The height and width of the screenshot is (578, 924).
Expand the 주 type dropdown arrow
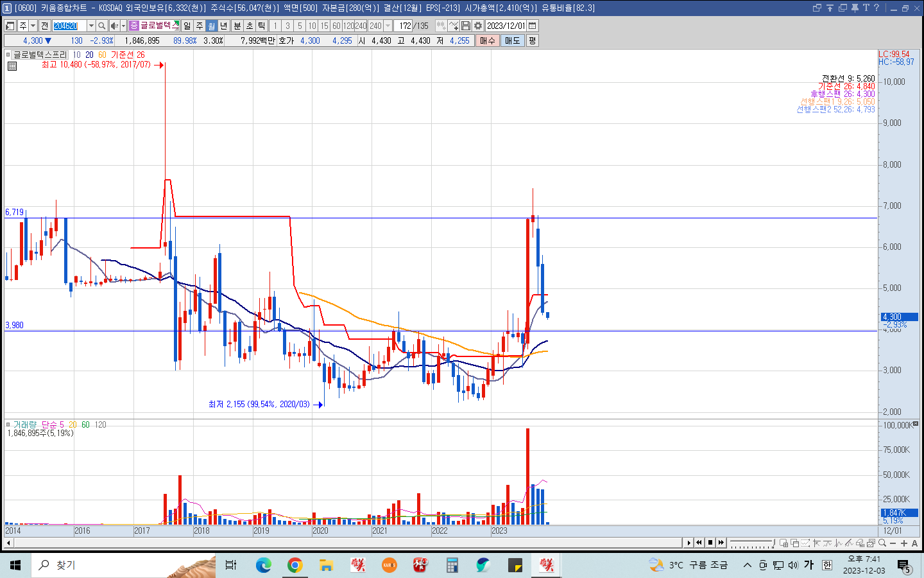click(x=33, y=26)
